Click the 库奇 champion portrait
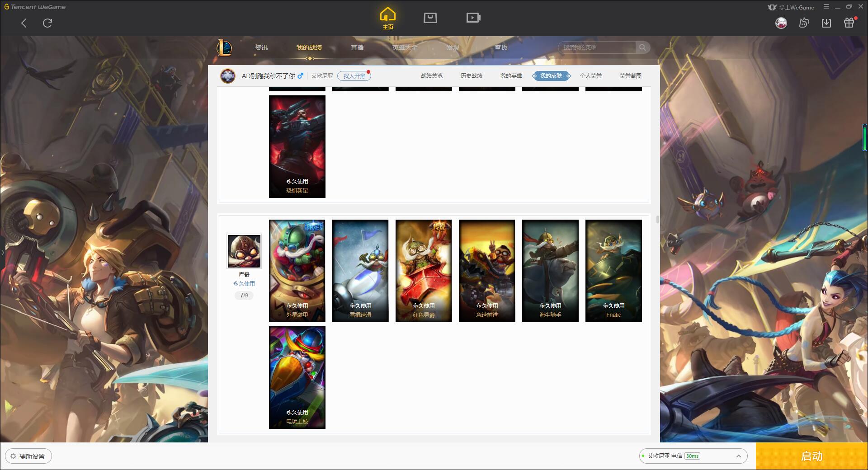 click(244, 251)
